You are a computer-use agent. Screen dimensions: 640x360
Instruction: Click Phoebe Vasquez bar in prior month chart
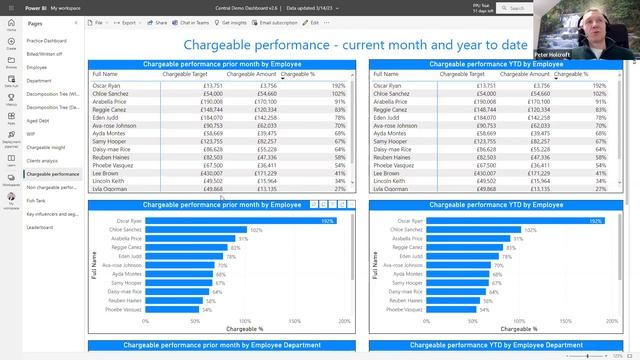coord(172,309)
